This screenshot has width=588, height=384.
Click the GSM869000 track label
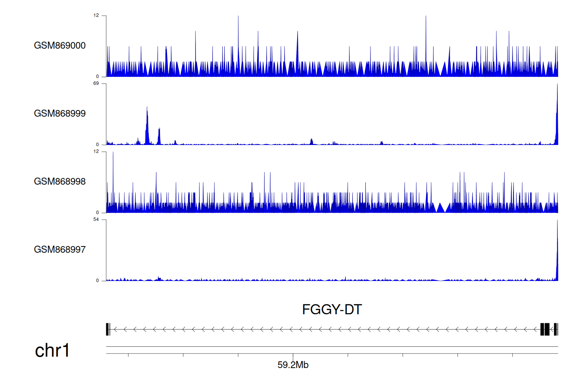point(60,45)
